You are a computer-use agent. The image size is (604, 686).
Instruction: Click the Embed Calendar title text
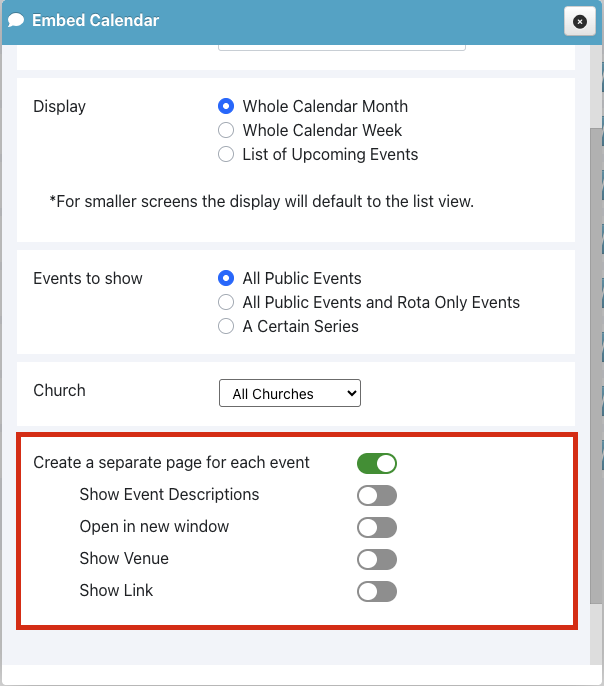pos(95,20)
